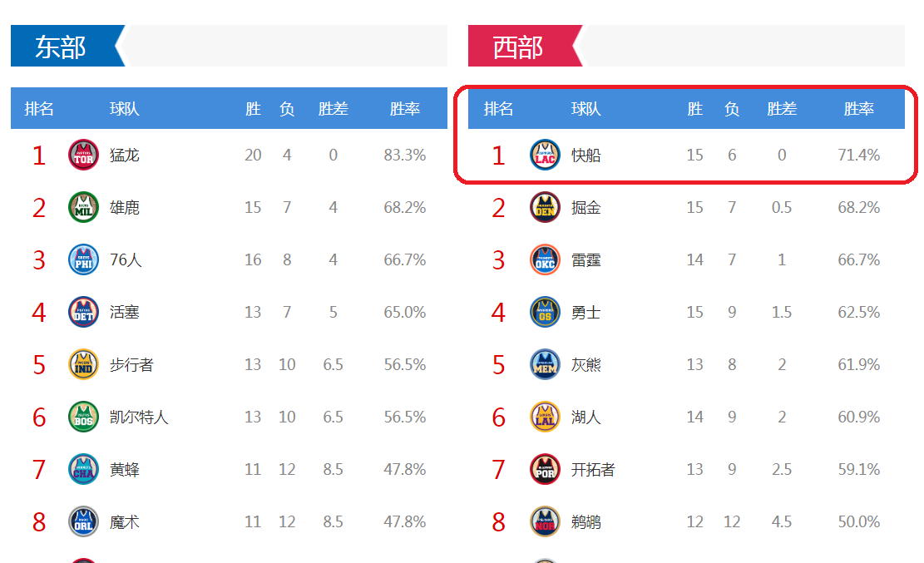
Task: Click the Clippers LAC team logo
Action: point(545,155)
